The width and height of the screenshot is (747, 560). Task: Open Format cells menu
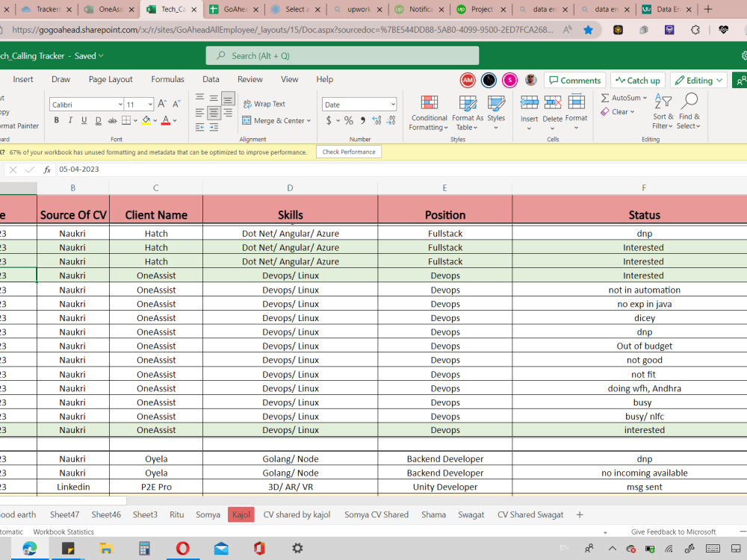pos(577,113)
